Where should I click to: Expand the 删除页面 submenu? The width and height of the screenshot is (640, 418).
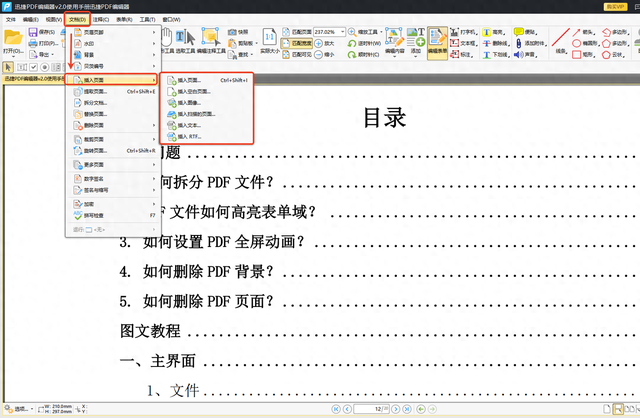tap(114, 125)
